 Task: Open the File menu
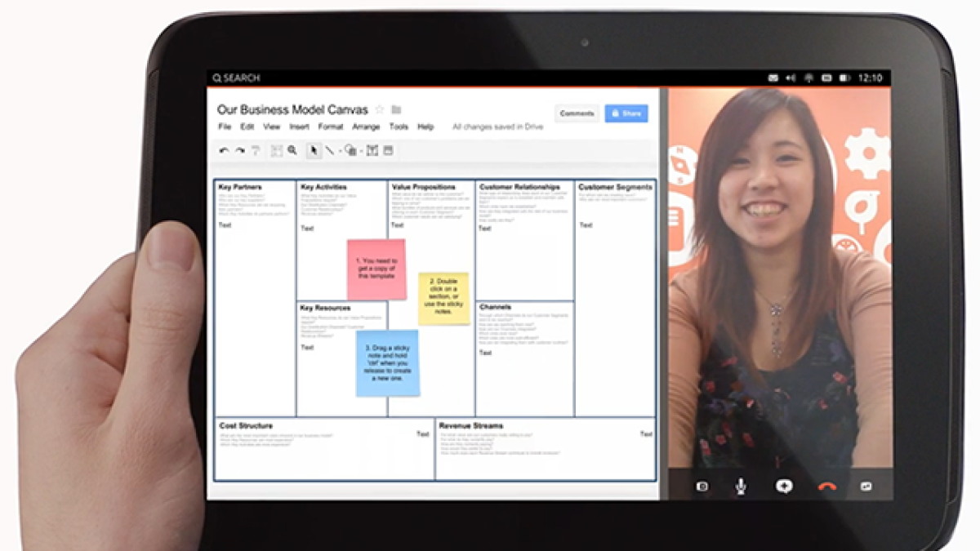[x=225, y=127]
